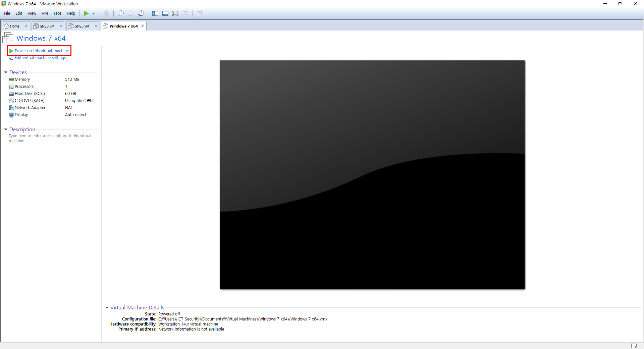The image size is (644, 349).
Task: Collapse the Description section
Action: click(6, 130)
